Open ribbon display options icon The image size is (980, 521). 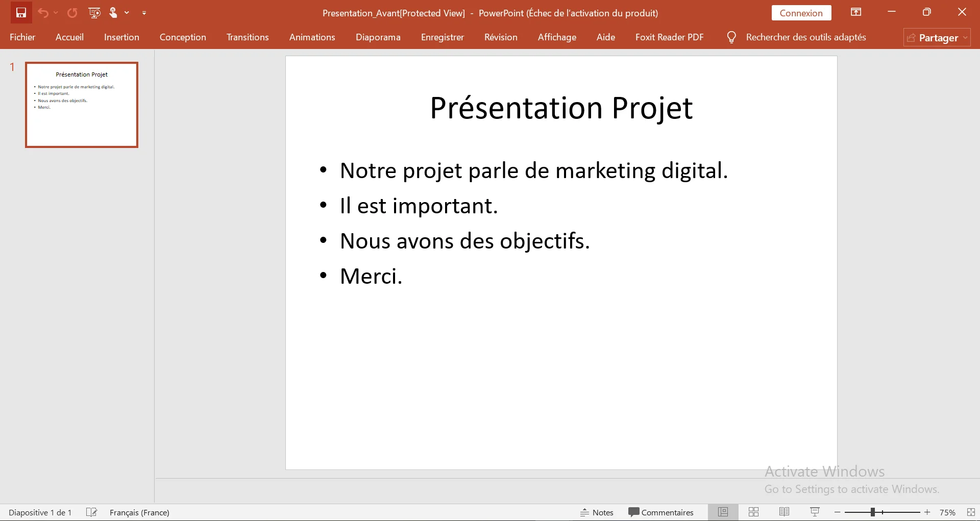(x=856, y=12)
